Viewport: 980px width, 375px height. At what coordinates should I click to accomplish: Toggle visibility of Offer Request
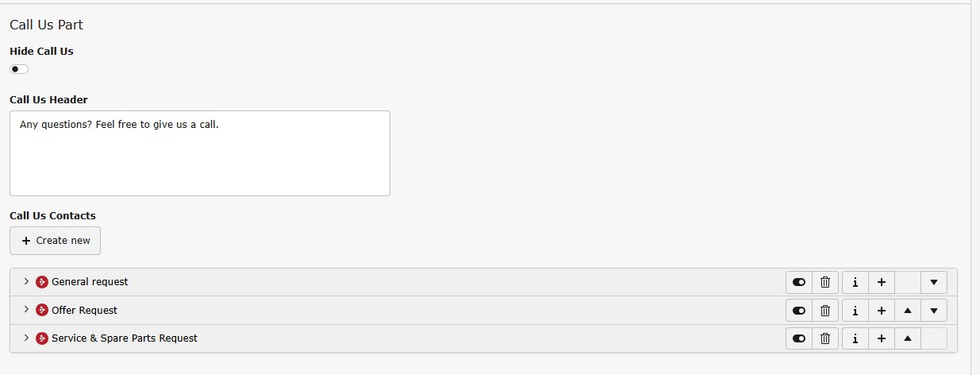tap(799, 311)
